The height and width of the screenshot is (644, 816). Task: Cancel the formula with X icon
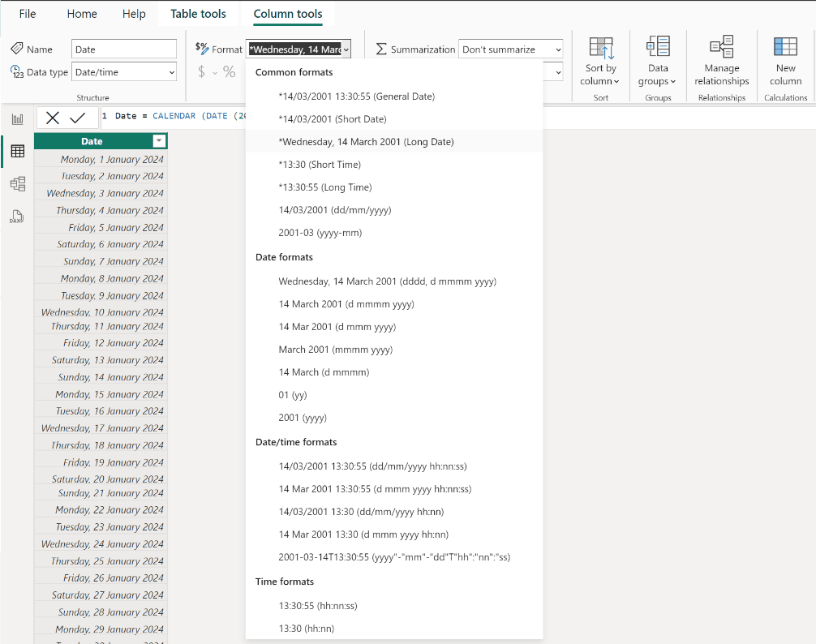[53, 118]
